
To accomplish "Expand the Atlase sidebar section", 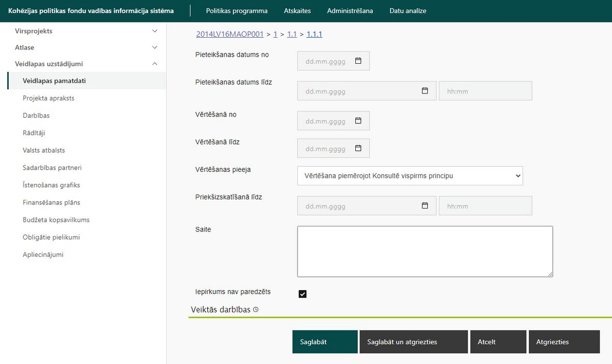I will [x=86, y=47].
